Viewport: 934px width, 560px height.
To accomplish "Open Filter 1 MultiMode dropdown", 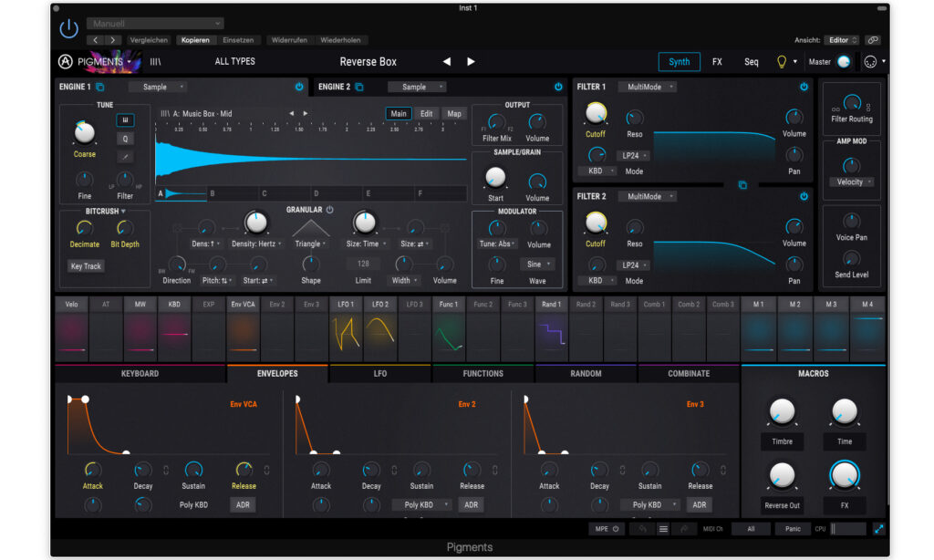I will click(647, 87).
